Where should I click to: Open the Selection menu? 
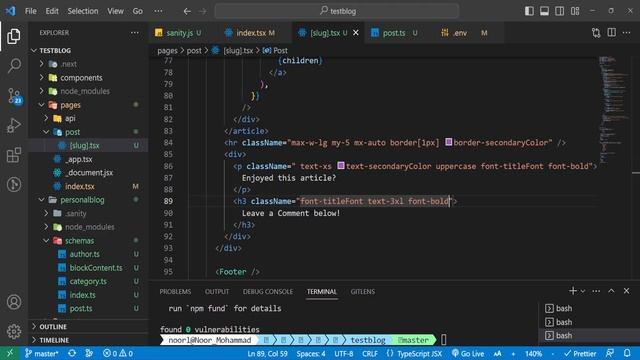[83, 11]
